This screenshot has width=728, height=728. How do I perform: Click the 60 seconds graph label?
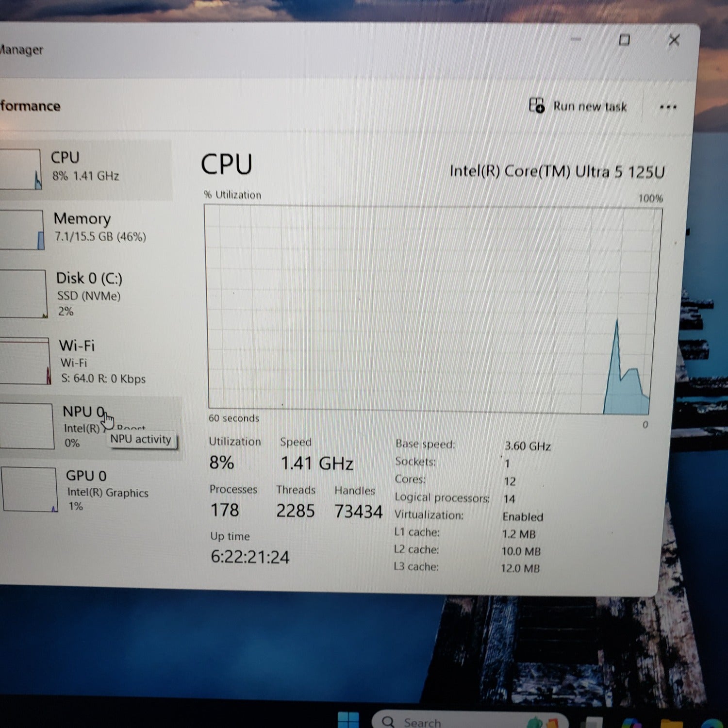[x=234, y=418]
